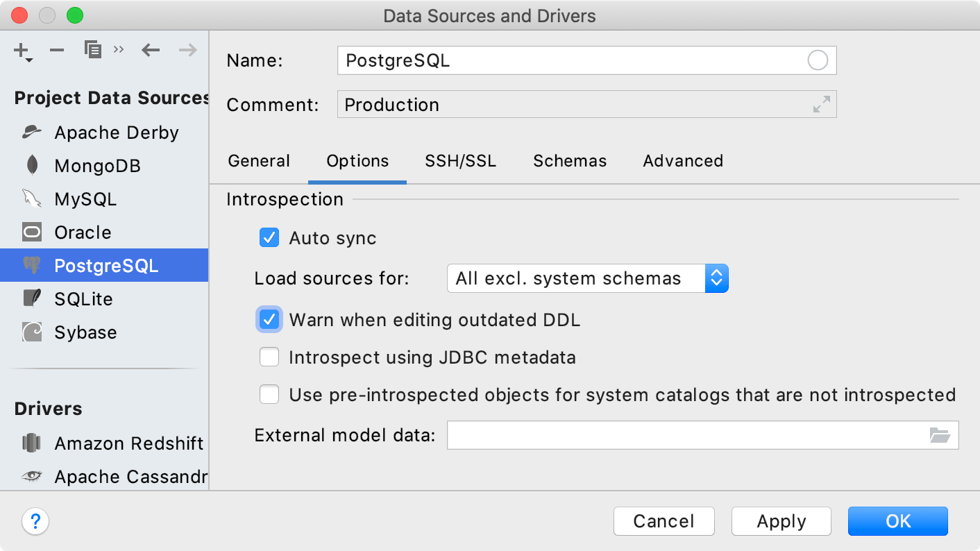Image resolution: width=980 pixels, height=551 pixels.
Task: Switch to the SSH/SSL tab
Action: point(460,160)
